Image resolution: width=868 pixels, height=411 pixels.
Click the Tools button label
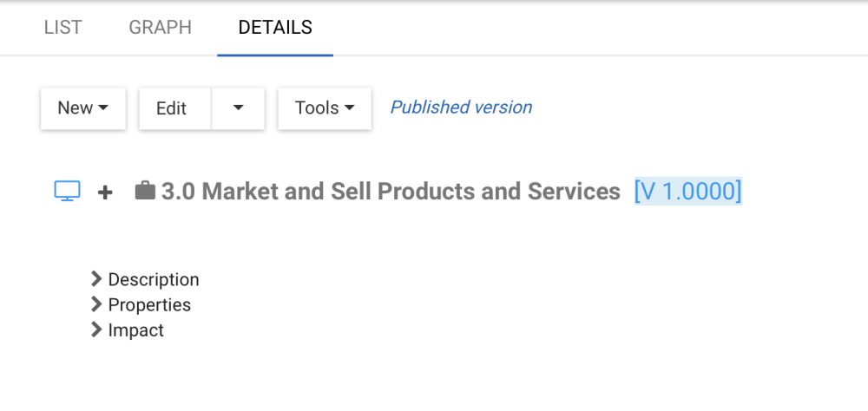tap(317, 108)
